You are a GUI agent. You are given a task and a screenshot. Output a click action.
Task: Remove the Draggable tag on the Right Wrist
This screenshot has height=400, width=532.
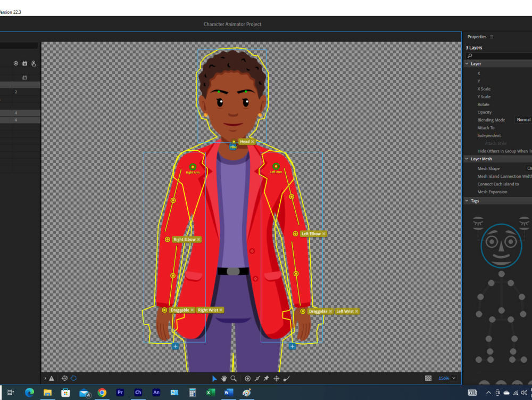click(x=192, y=309)
